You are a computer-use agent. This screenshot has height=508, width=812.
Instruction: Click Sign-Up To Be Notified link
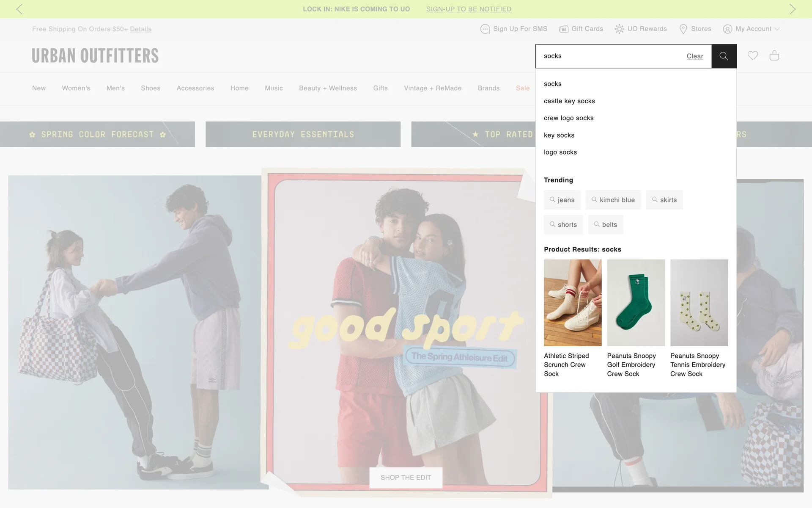pyautogui.click(x=469, y=9)
